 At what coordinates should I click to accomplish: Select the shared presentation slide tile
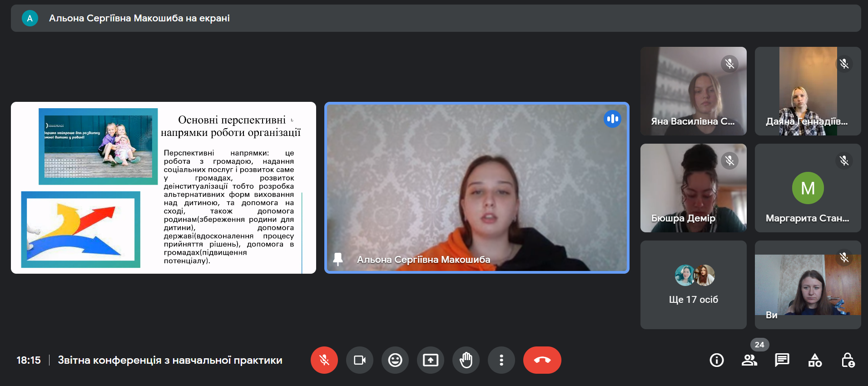point(163,187)
